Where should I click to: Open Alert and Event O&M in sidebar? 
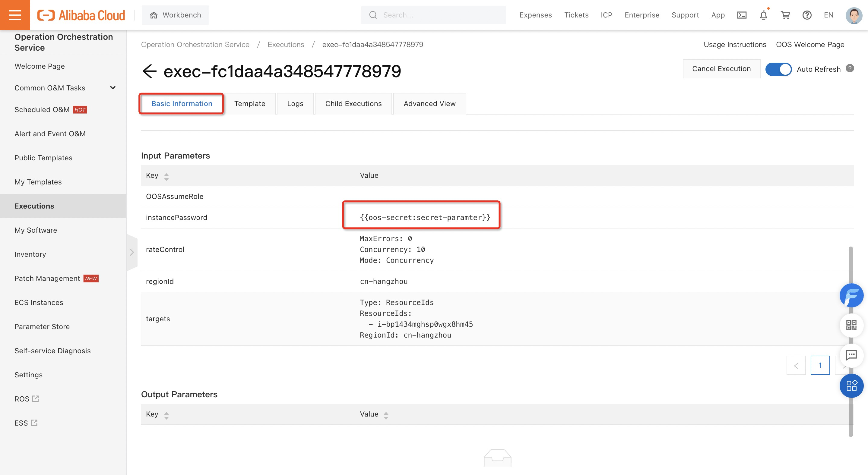50,134
